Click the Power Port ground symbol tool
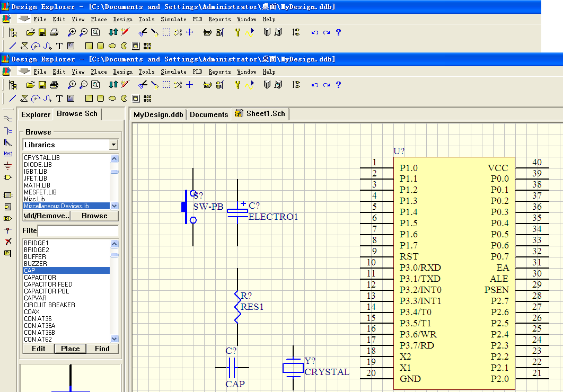Viewport: 563px width, 392px height. pos(8,165)
